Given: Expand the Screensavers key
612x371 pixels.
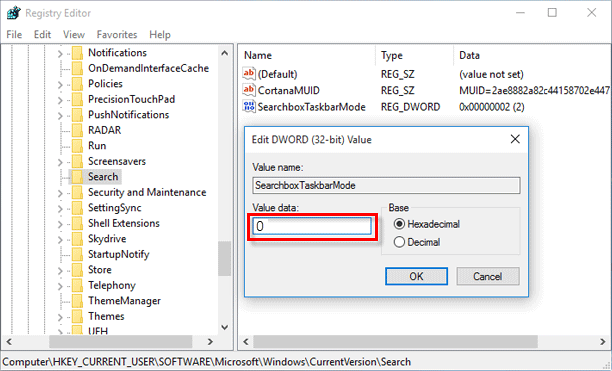Looking at the screenshot, I should point(60,162).
